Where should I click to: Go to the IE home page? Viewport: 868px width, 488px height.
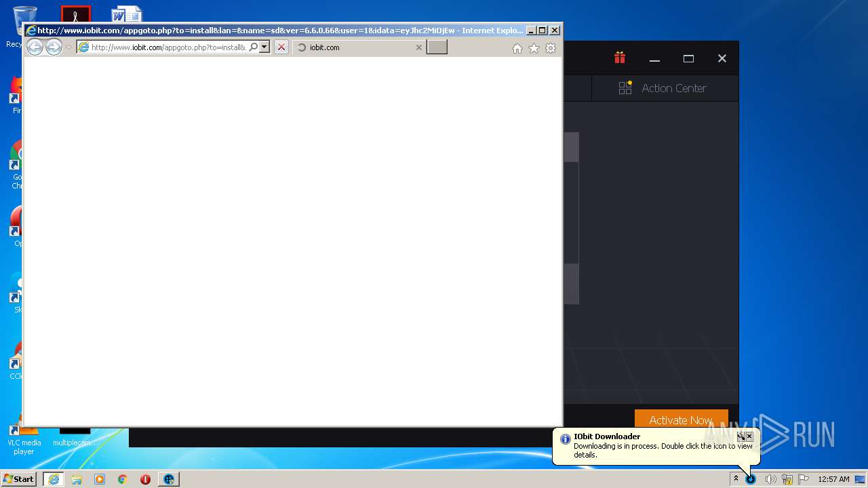click(x=517, y=48)
